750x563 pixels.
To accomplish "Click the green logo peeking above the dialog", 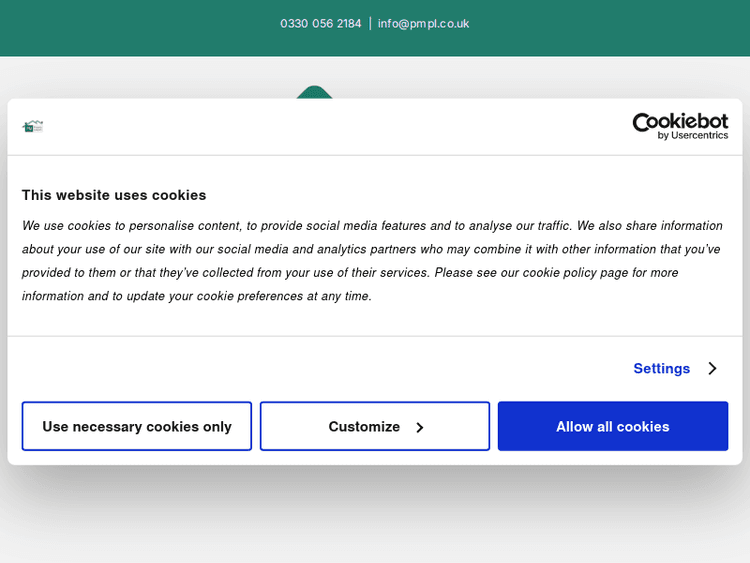I will [314, 92].
